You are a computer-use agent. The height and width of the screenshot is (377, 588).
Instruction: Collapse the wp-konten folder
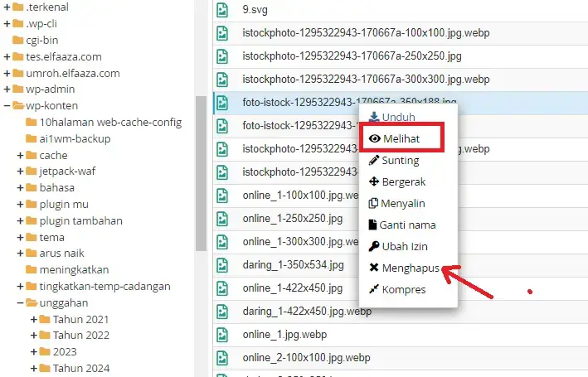[x=7, y=106]
